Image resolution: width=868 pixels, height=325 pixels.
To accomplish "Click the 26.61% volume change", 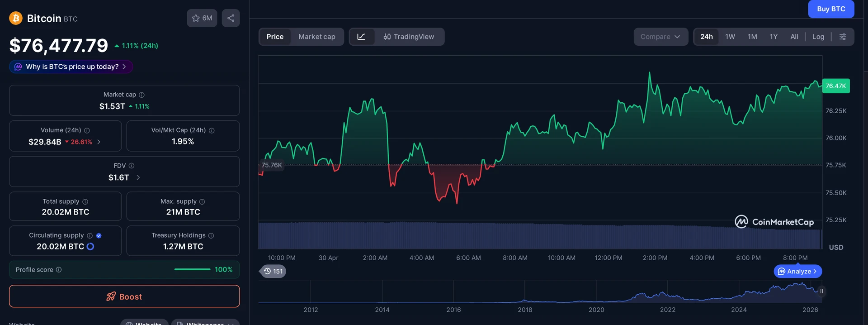I will tap(79, 142).
